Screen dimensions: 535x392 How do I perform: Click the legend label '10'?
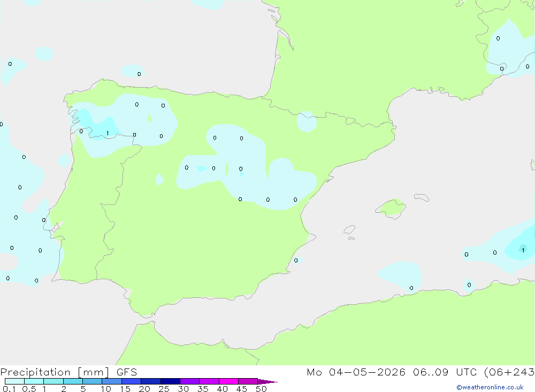click(106, 389)
